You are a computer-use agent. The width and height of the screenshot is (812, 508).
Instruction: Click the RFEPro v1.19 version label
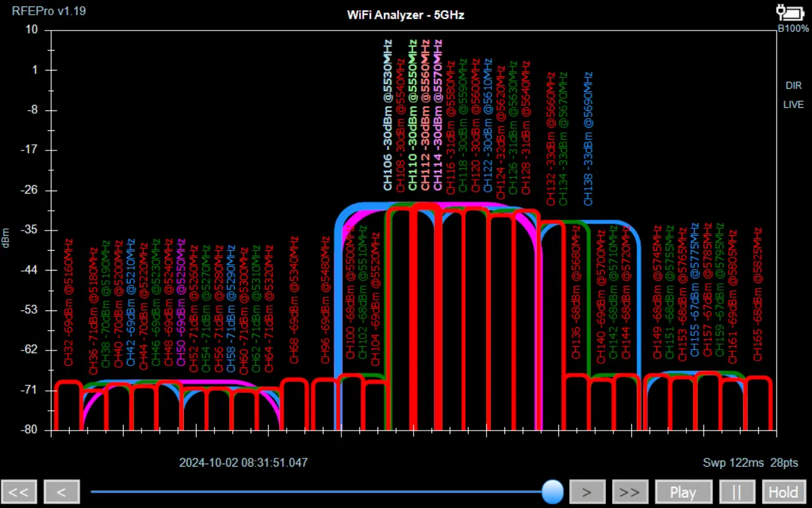coord(49,11)
